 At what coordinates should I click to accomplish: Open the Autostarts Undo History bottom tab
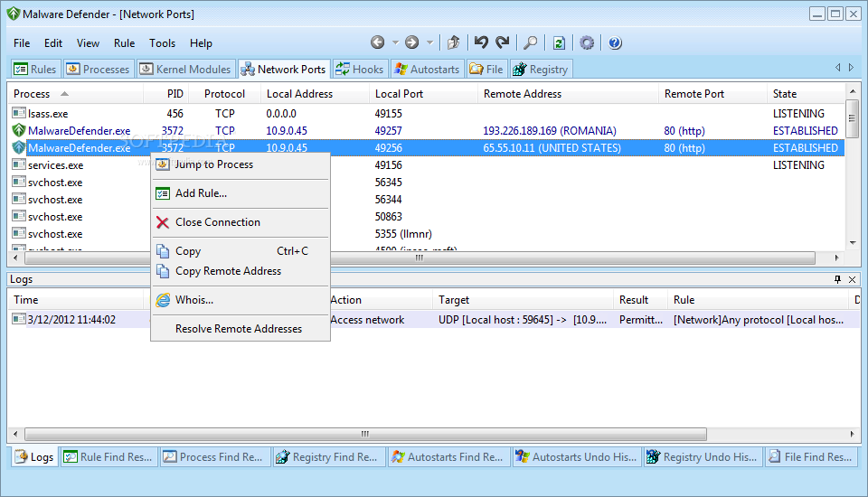click(577, 456)
